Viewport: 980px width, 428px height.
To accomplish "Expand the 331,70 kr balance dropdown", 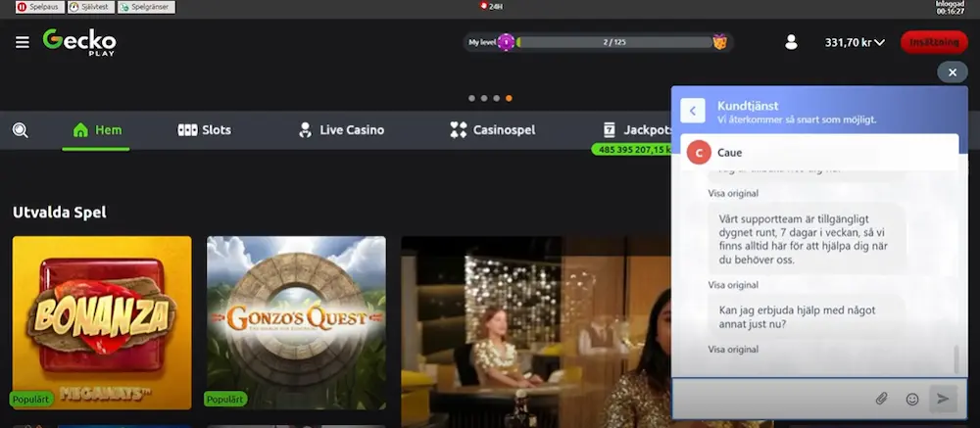I will 855,42.
